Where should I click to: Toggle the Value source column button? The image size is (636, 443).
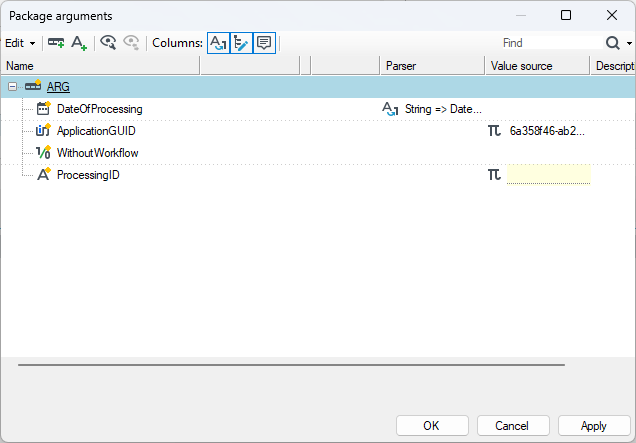click(x=241, y=43)
